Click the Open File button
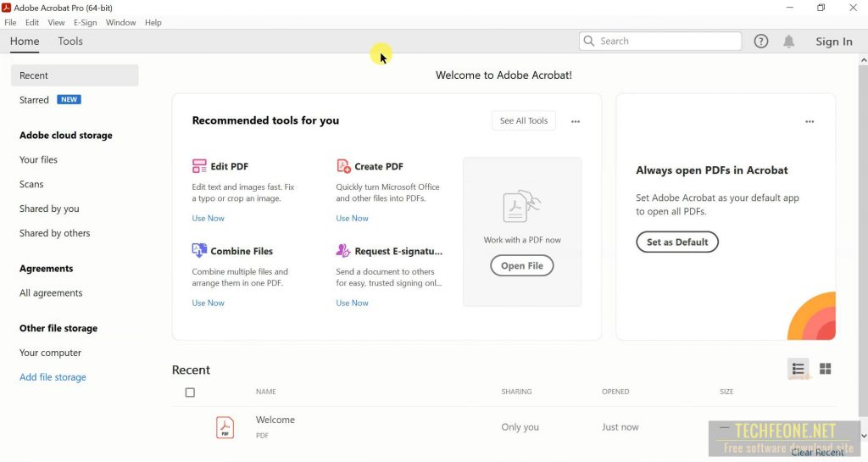 [x=522, y=265]
